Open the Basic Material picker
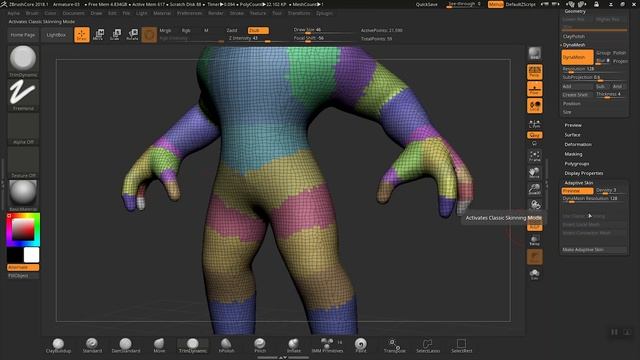The height and width of the screenshot is (360, 640). [x=23, y=195]
